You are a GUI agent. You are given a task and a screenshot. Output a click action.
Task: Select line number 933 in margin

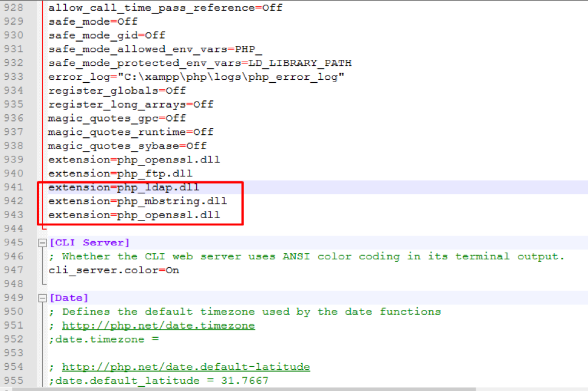pos(13,77)
